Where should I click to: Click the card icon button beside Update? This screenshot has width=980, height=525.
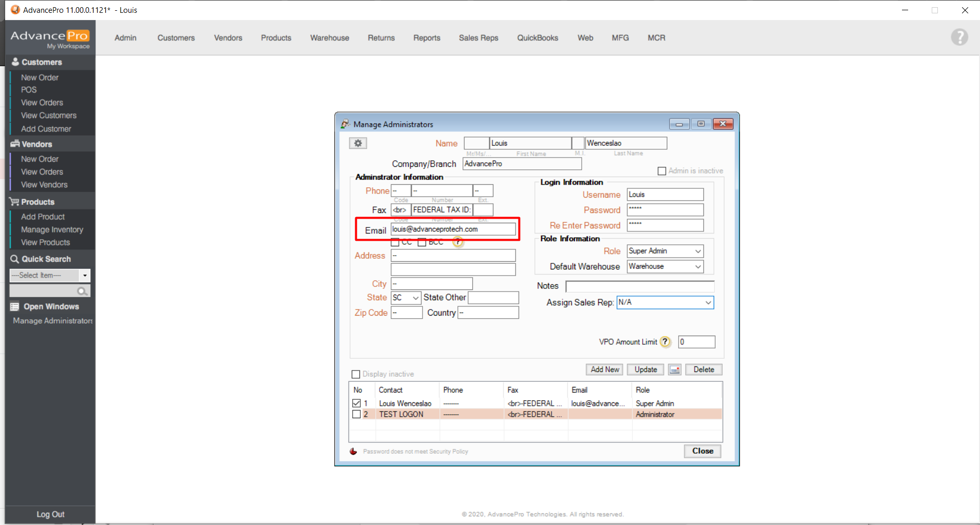[x=675, y=370]
